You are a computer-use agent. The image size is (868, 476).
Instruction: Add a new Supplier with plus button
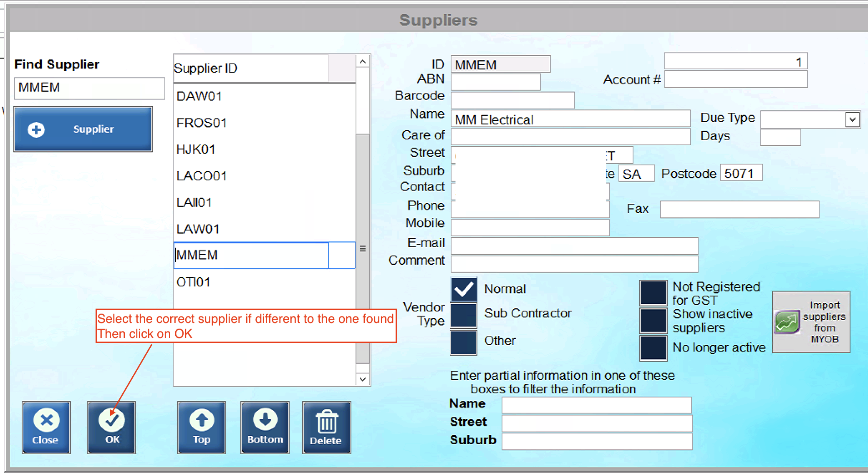pyautogui.click(x=83, y=129)
